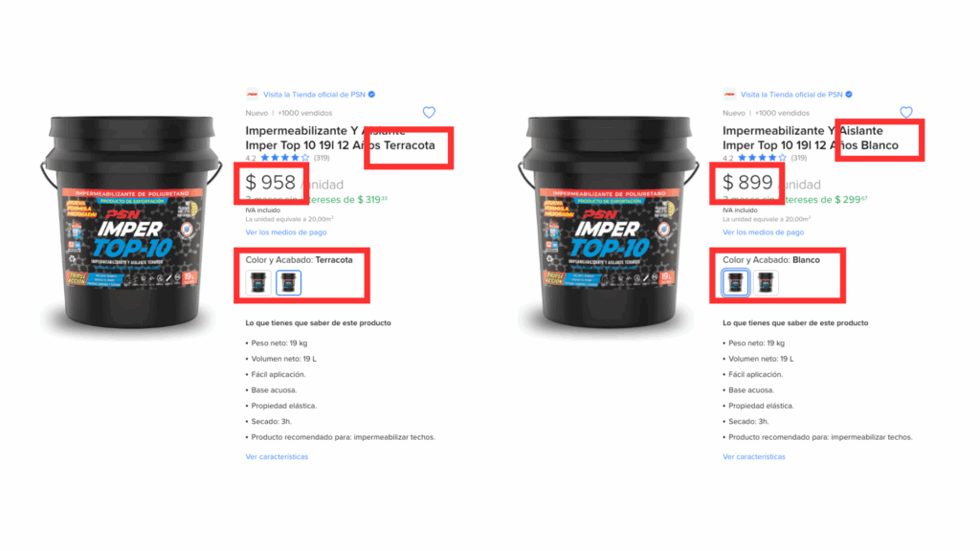
Task: Select highlighted Terracota color swatch
Action: point(289,283)
